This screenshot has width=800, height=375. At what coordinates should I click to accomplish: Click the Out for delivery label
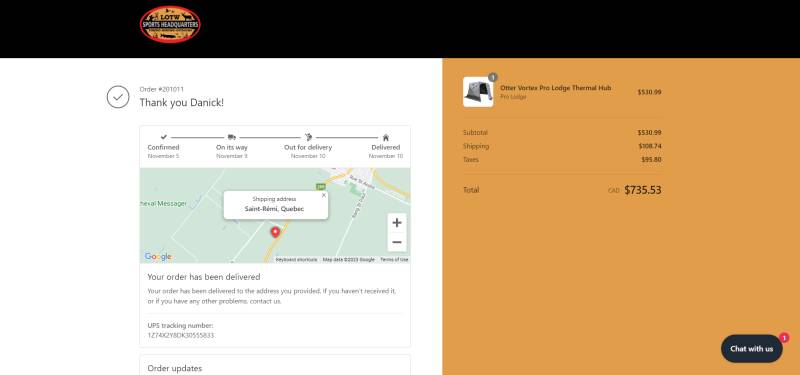coord(308,147)
